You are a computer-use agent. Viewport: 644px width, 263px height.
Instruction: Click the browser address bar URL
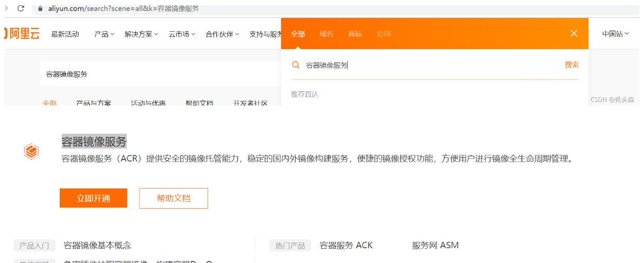point(125,9)
